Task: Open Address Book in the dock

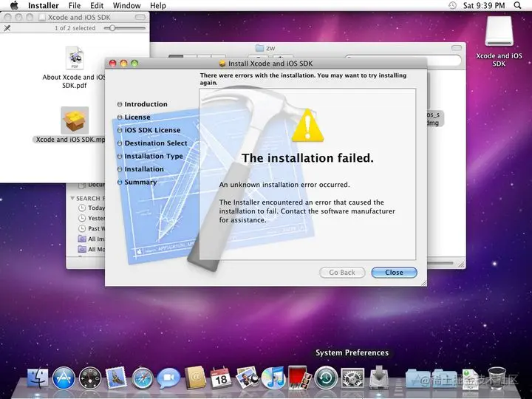Action: pyautogui.click(x=195, y=378)
